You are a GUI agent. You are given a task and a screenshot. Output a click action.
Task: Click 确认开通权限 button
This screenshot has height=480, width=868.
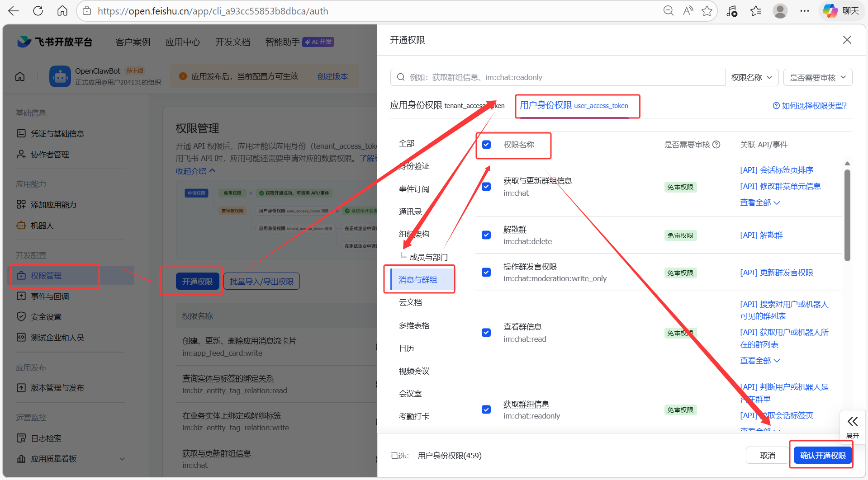coord(823,456)
